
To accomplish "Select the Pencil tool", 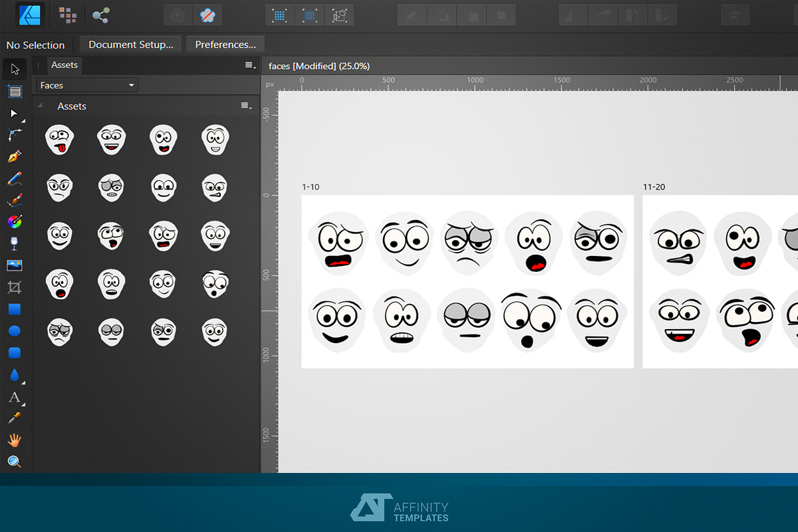I will pyautogui.click(x=15, y=178).
